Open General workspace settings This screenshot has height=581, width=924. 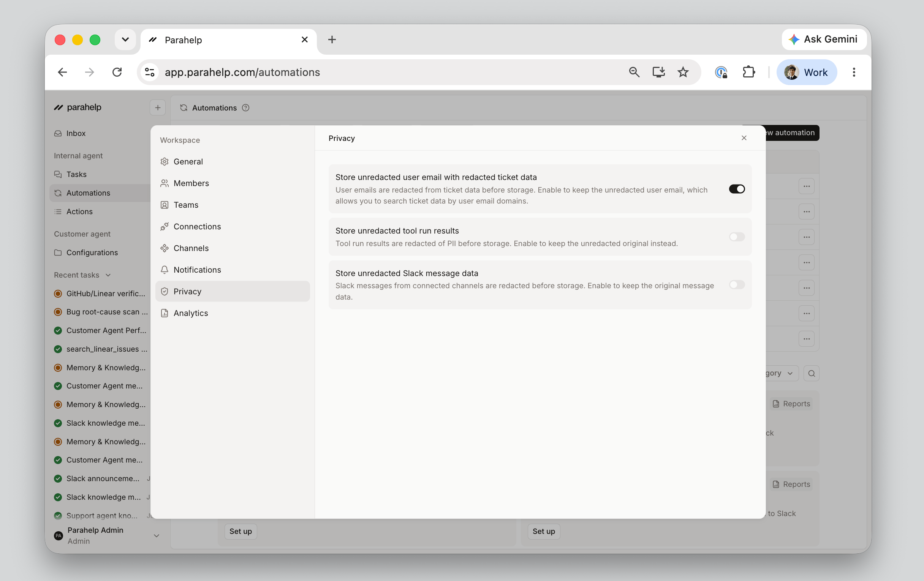[x=232, y=161]
